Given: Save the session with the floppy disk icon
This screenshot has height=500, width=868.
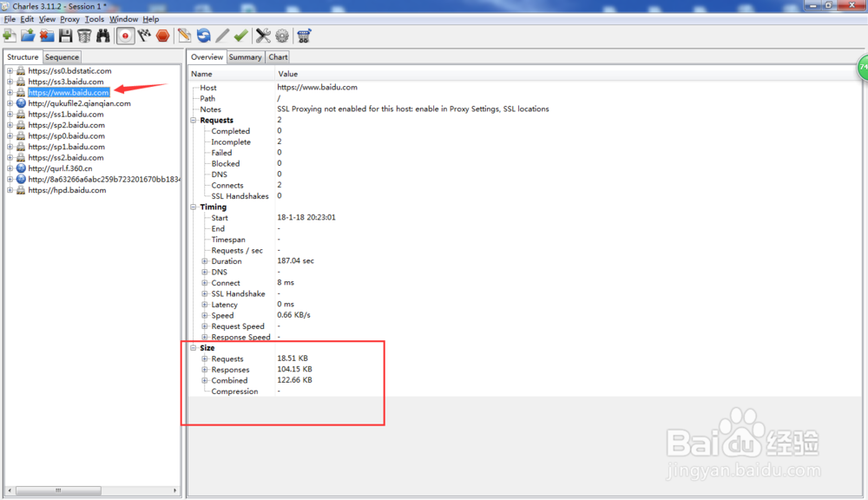Looking at the screenshot, I should click(x=65, y=36).
